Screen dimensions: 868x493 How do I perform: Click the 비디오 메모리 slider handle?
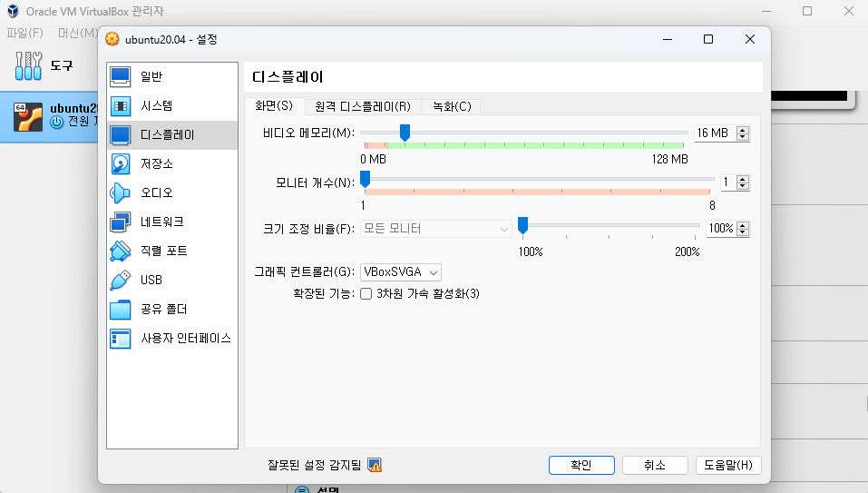[x=405, y=133]
